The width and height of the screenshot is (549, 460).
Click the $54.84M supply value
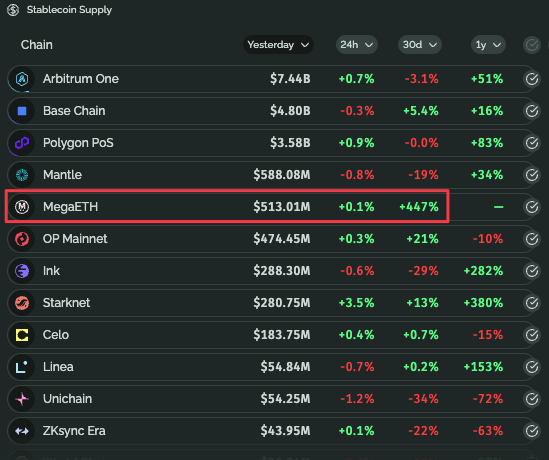click(x=285, y=367)
